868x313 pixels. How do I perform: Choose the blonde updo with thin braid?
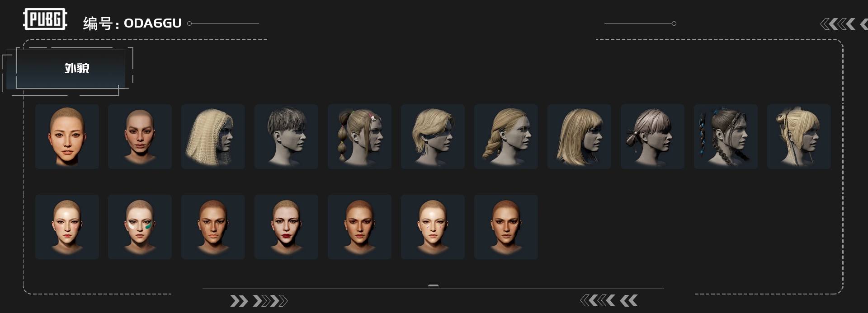point(799,136)
